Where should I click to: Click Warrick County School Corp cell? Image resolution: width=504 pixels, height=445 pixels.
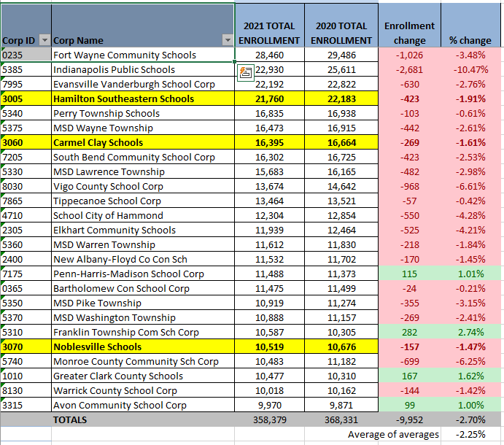point(143,390)
